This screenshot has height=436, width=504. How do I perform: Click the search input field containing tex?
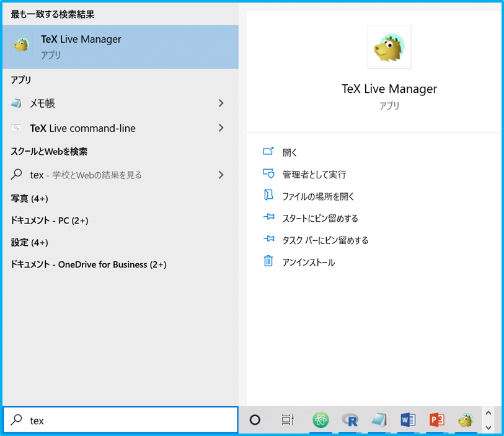pos(121,420)
